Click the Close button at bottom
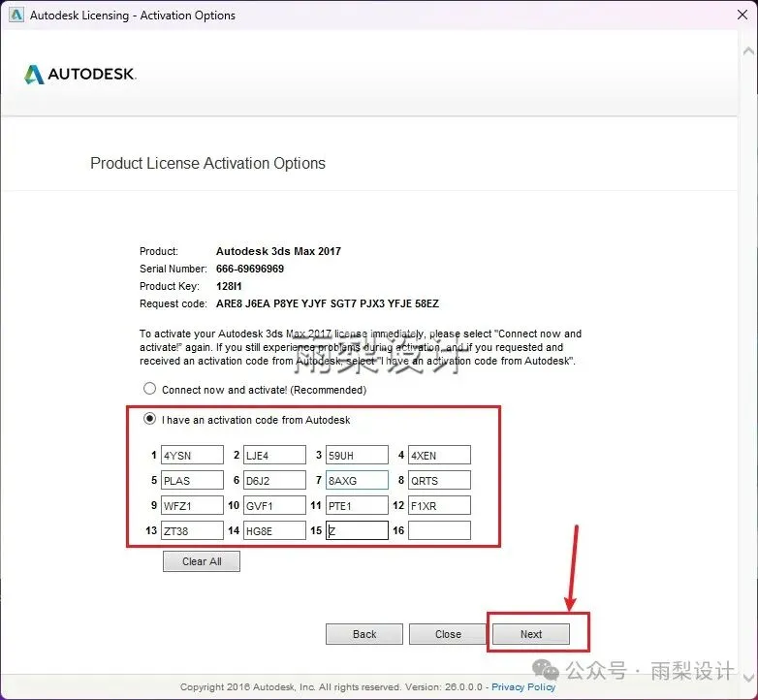Image resolution: width=758 pixels, height=700 pixels. 448,634
